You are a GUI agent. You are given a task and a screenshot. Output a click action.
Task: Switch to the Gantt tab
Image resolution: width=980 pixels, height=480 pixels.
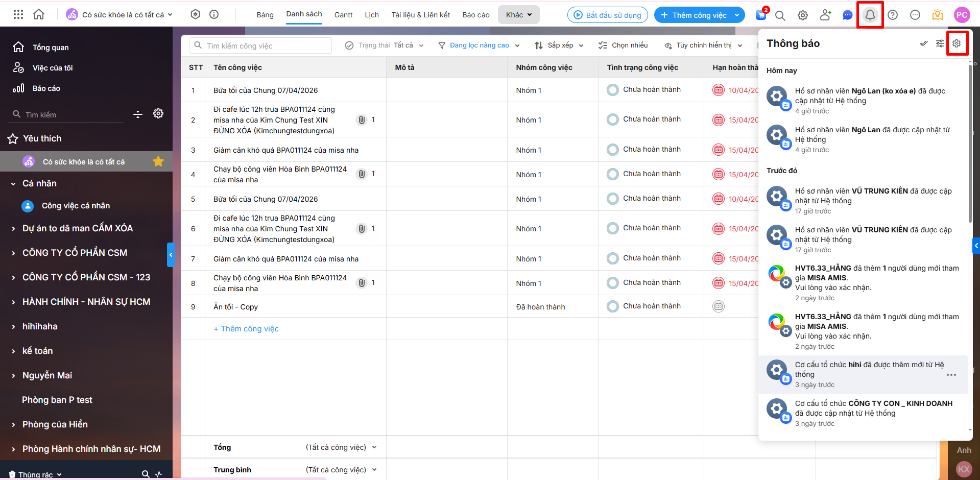pos(343,15)
